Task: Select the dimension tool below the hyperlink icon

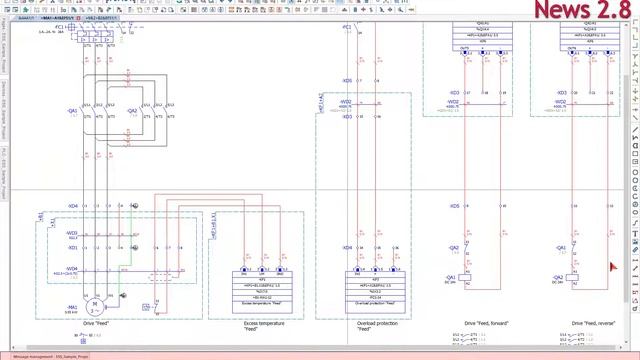Action: click(x=635, y=260)
